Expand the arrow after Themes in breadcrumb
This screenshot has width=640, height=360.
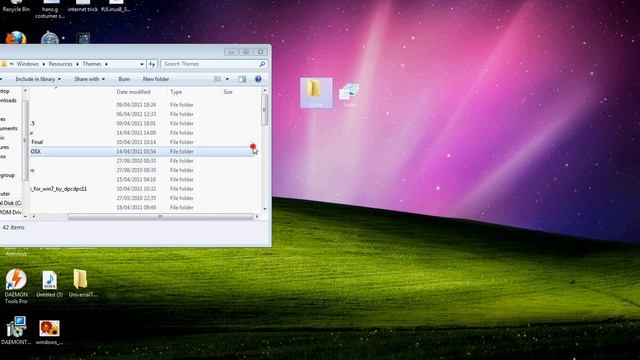coord(106,64)
